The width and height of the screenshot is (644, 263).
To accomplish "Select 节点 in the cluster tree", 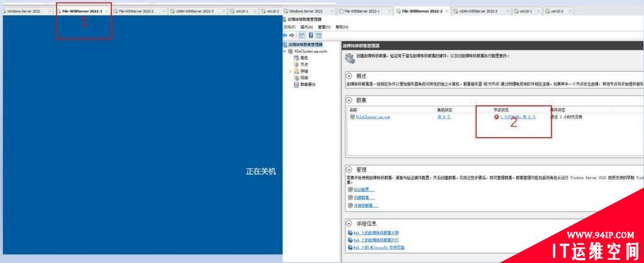I will coord(304,65).
